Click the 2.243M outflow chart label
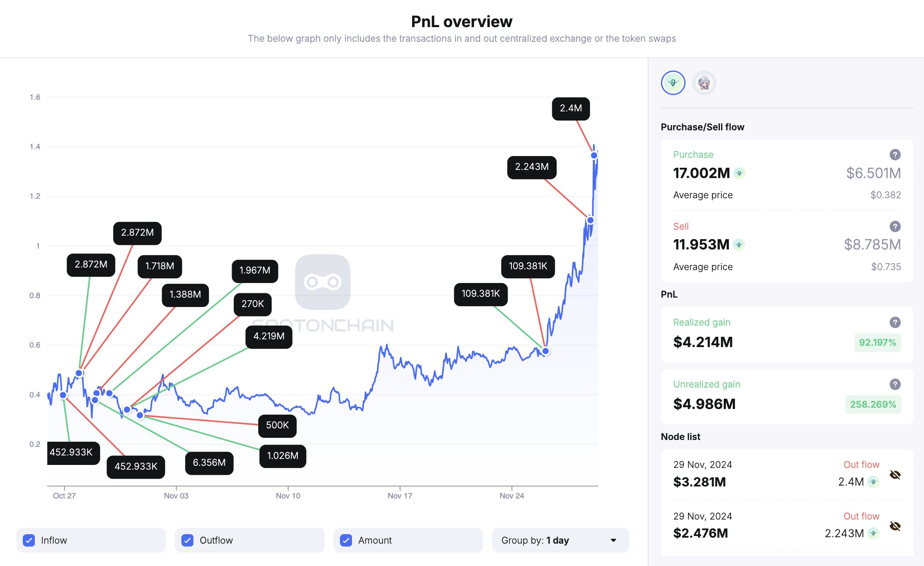924x566 pixels. click(x=532, y=167)
